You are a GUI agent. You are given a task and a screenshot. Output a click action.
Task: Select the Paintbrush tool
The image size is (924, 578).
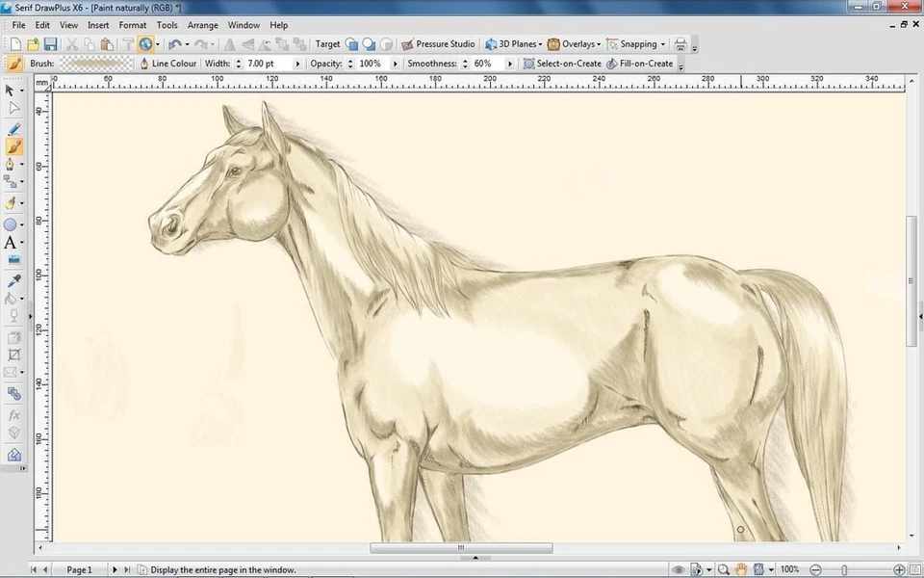13,146
